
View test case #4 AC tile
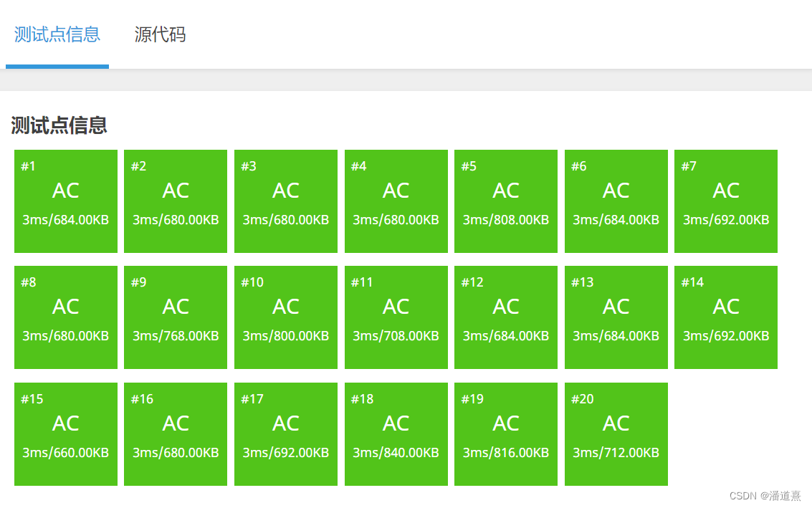click(x=396, y=201)
